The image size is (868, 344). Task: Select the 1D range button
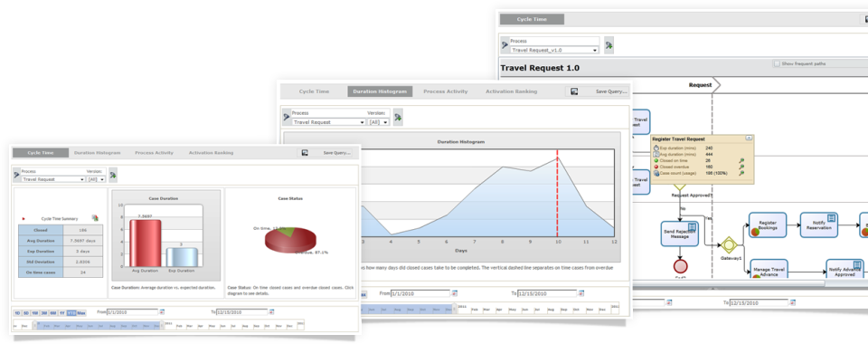(x=18, y=313)
